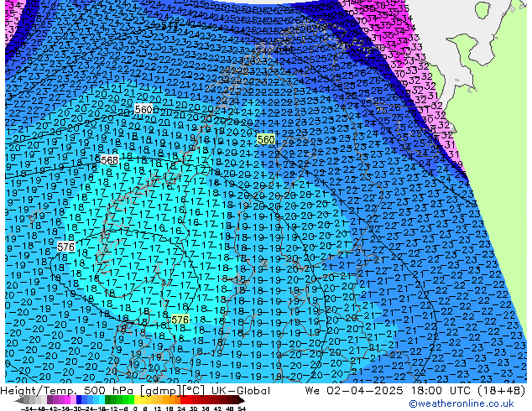Click the legend's right-end black arrow
This screenshot has width=532, height=411.
pyautogui.click(x=242, y=400)
